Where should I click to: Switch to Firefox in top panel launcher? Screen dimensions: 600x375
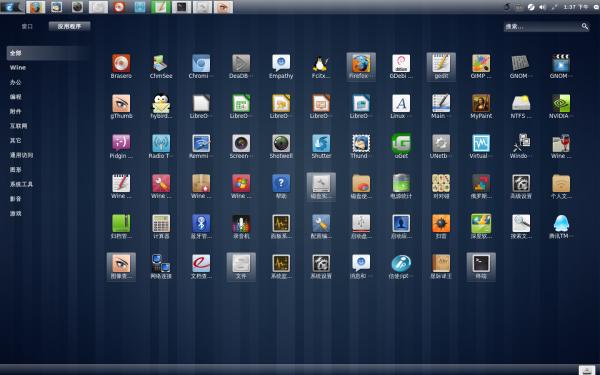pyautogui.click(x=35, y=7)
